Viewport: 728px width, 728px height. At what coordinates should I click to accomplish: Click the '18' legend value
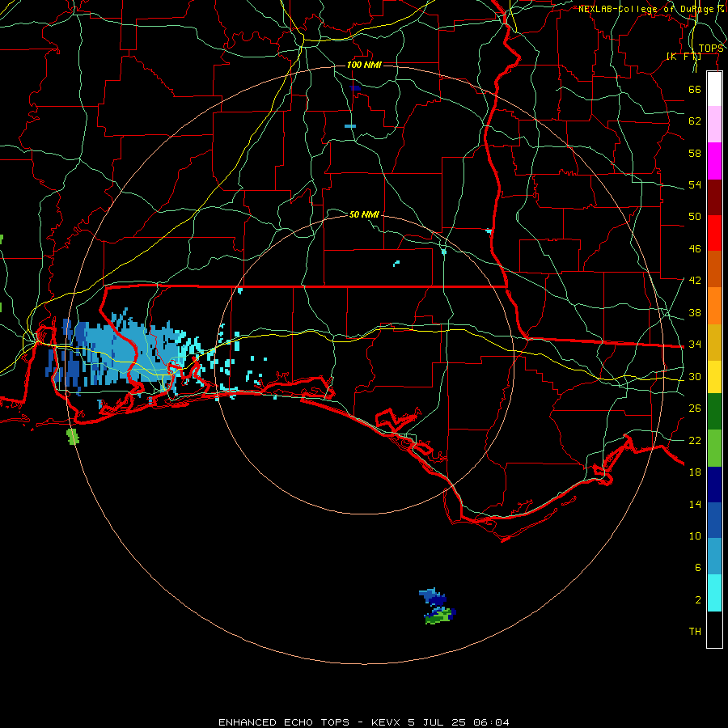pos(695,472)
